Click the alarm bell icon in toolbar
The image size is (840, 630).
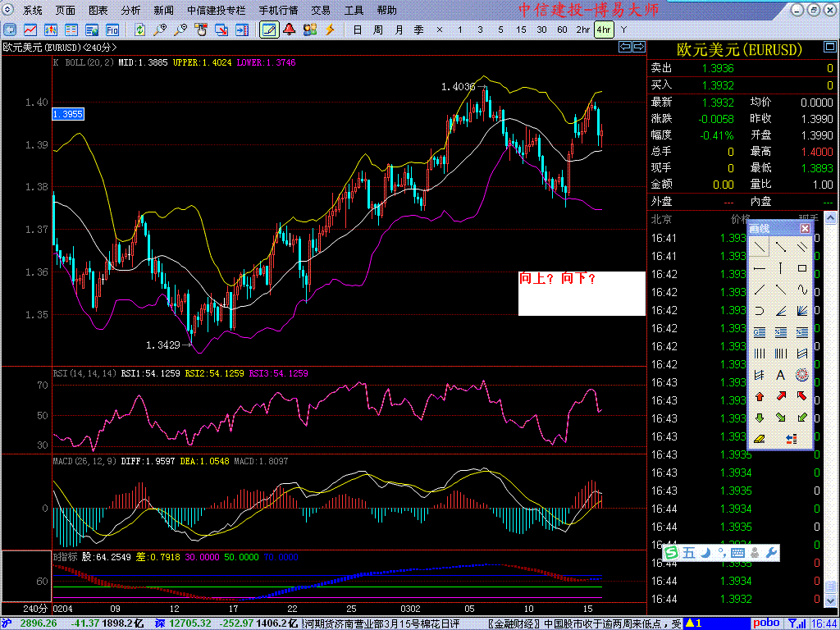[x=290, y=30]
